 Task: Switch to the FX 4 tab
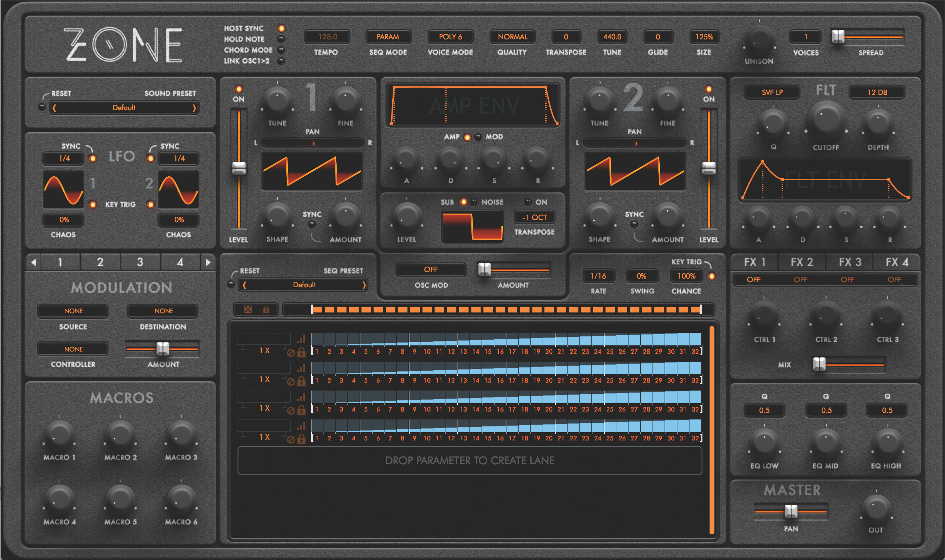897,262
